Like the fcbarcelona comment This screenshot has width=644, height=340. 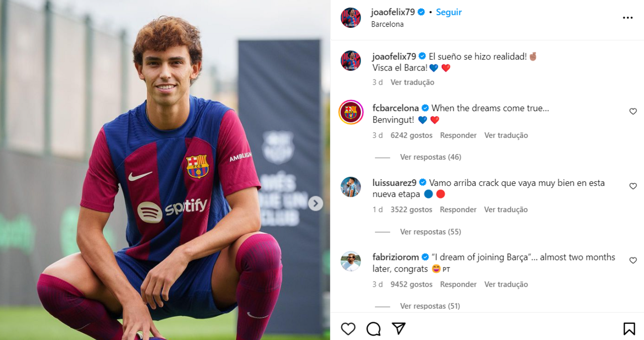[633, 111]
